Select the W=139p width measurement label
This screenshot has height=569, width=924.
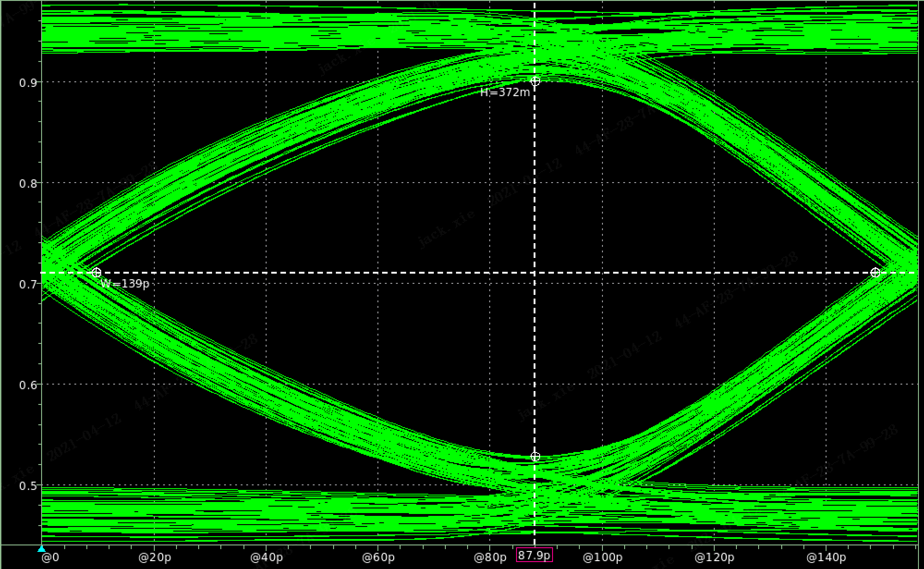[x=125, y=284]
